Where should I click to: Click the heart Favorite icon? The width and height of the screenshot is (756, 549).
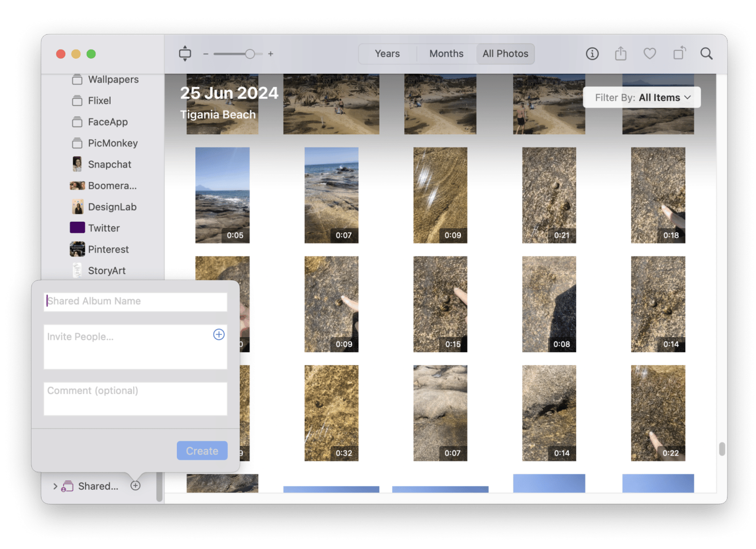649,54
